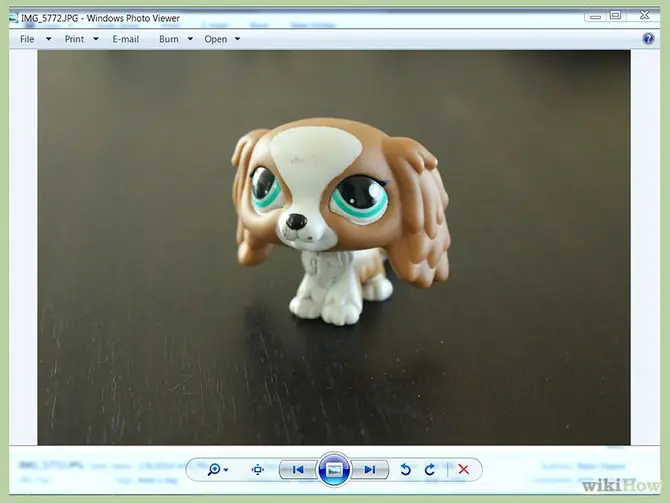The width and height of the screenshot is (670, 503).
Task: Close the Windows Photo Viewer window
Action: tap(644, 15)
